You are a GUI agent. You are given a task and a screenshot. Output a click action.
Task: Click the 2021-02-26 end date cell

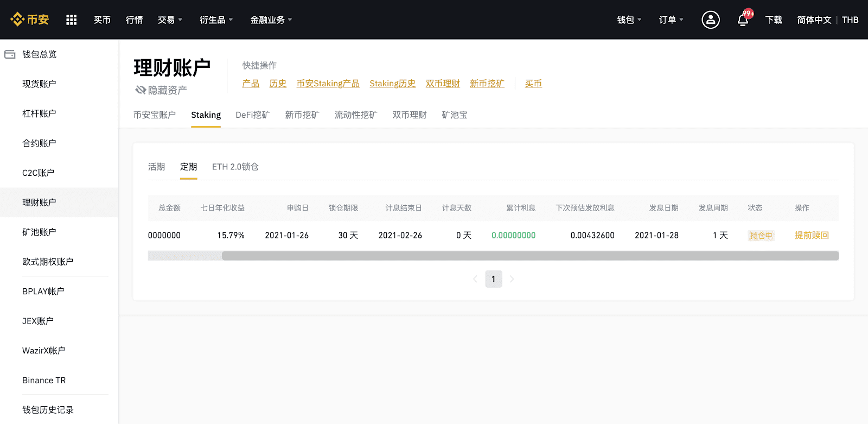click(x=400, y=236)
